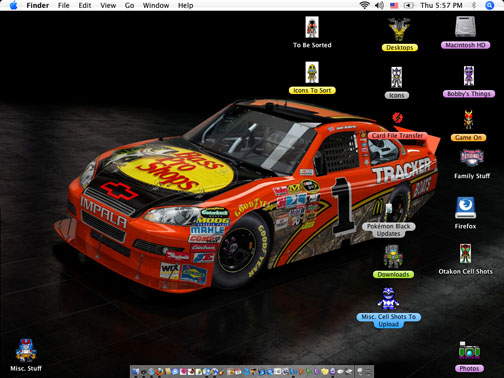Launch Firefox from the Dock
This screenshot has height=378, width=504.
pos(159,372)
